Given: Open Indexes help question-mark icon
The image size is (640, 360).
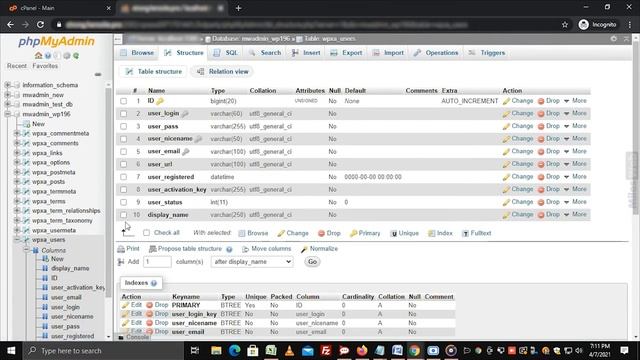Looking at the screenshot, I should click(x=154, y=283).
